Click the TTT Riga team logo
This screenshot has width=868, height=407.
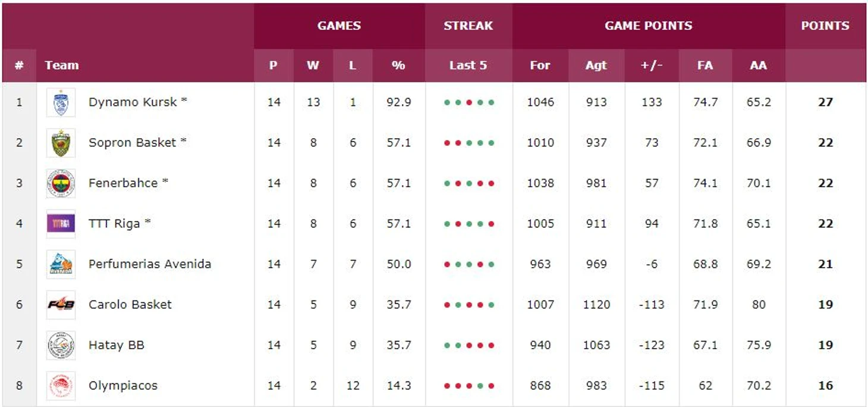(x=61, y=224)
